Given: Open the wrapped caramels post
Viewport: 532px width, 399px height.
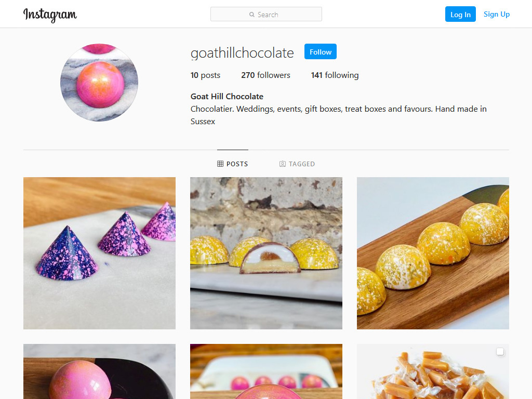Looking at the screenshot, I should coord(433,371).
